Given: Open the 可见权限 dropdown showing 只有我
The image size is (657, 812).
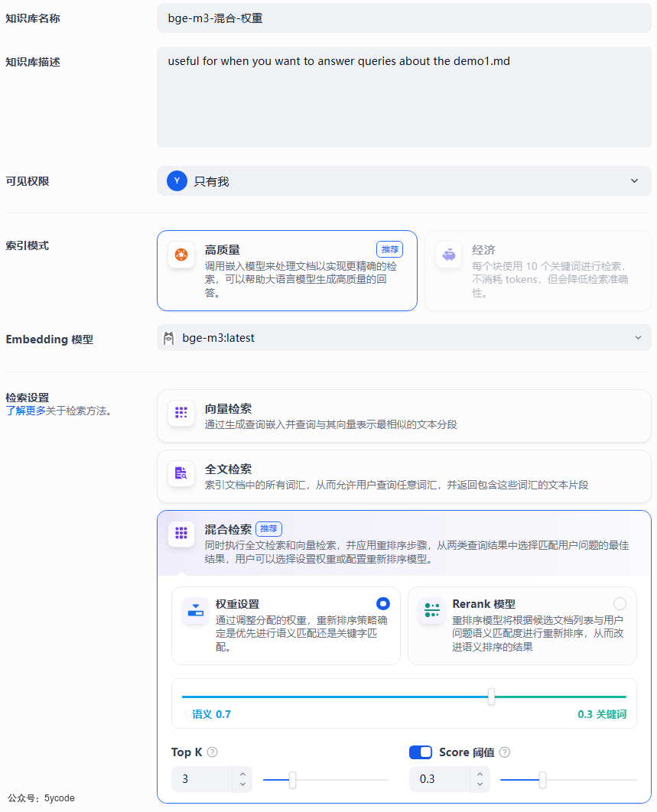Looking at the screenshot, I should click(404, 181).
